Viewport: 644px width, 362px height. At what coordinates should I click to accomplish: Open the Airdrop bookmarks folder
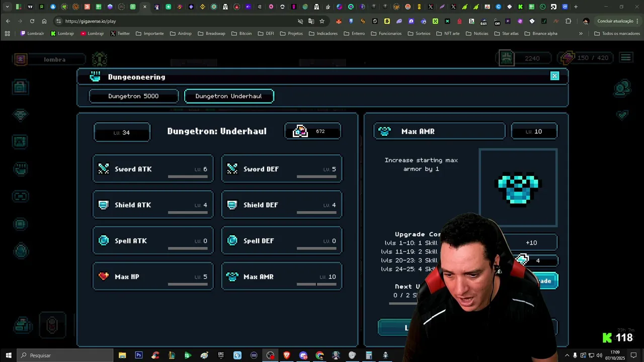point(181,33)
